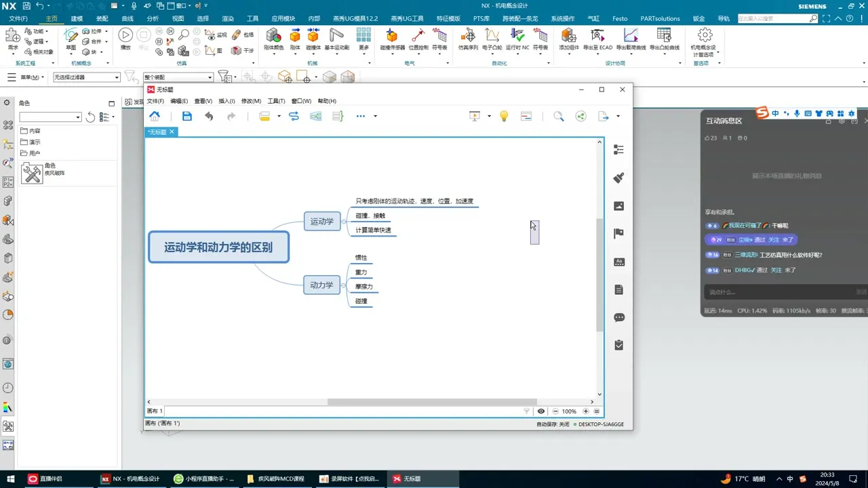Collapse the 动力学 branch node toggle
Screen dimensions: 868x488
click(x=344, y=285)
